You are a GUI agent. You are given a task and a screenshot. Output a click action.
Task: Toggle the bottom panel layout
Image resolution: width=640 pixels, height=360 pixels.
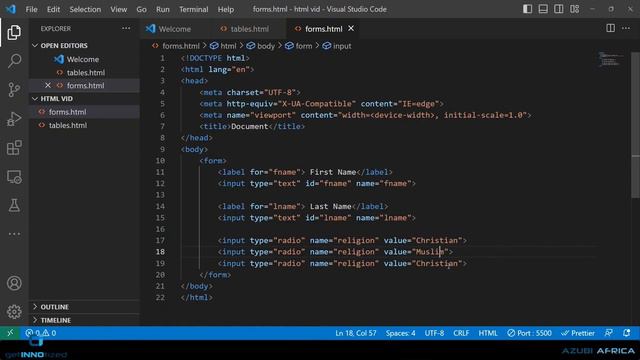(x=543, y=9)
